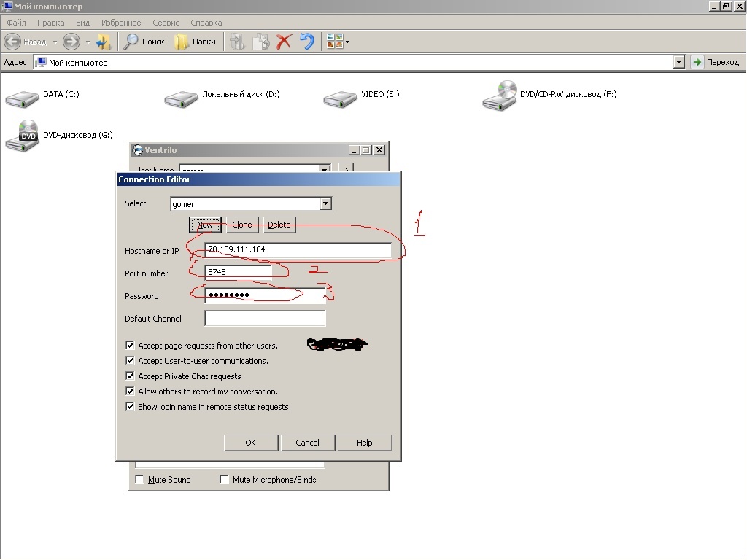This screenshot has height=560, width=747.
Task: Expand the Explorer address bar dropdown
Action: 679,62
